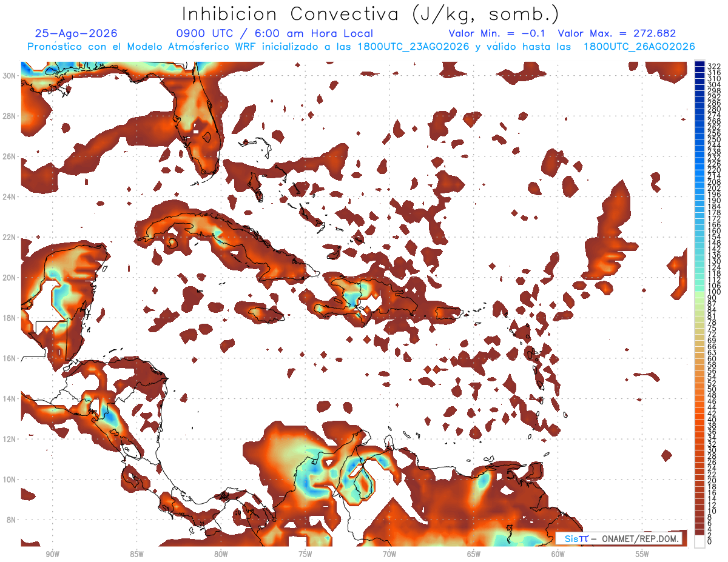Viewport: 728px width, 562px height.
Task: Click the 70W longitude label
Action: [389, 554]
